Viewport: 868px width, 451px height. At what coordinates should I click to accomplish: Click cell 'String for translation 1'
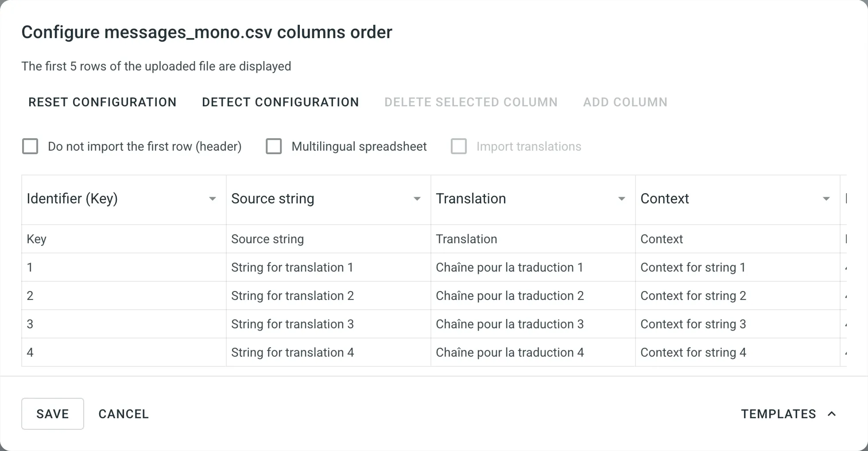coord(329,267)
